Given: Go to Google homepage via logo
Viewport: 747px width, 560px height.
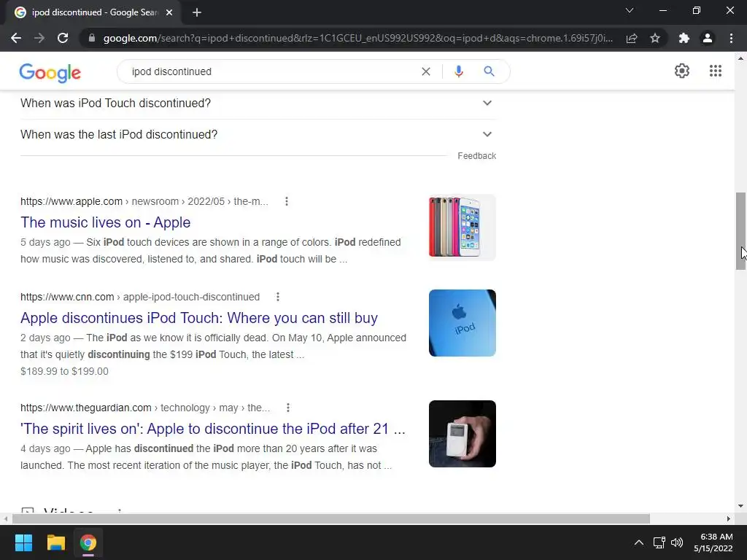Looking at the screenshot, I should (50, 72).
